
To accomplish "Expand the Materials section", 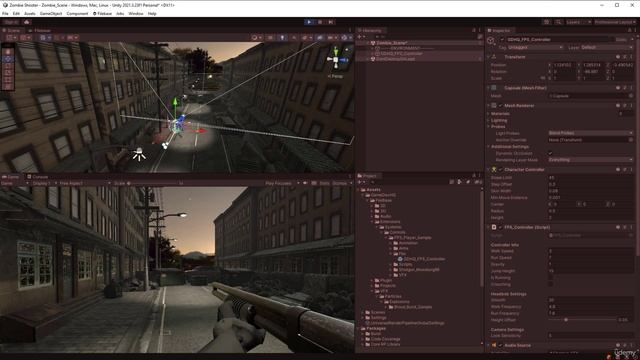I will 489,114.
